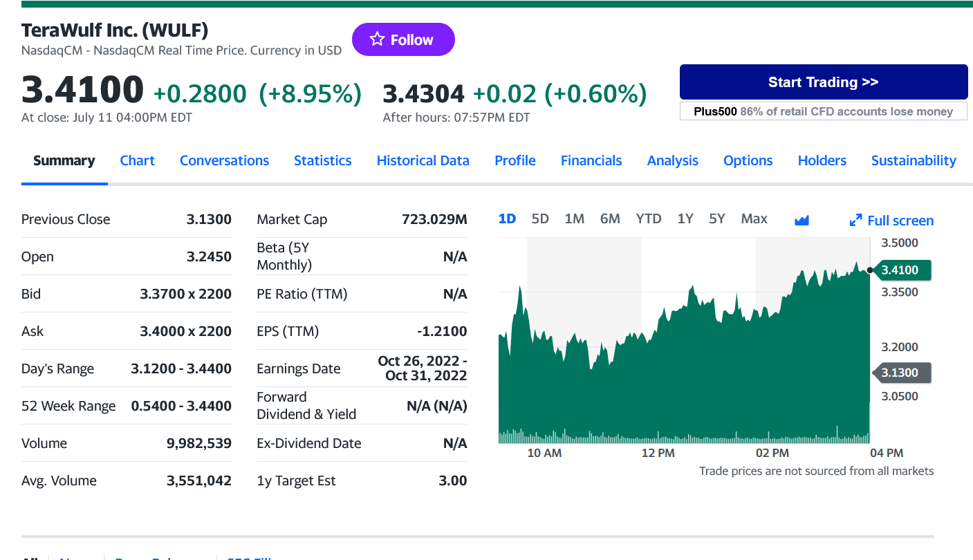The width and height of the screenshot is (973, 560).
Task: Click the 3.4100 current price marker
Action: tap(901, 270)
